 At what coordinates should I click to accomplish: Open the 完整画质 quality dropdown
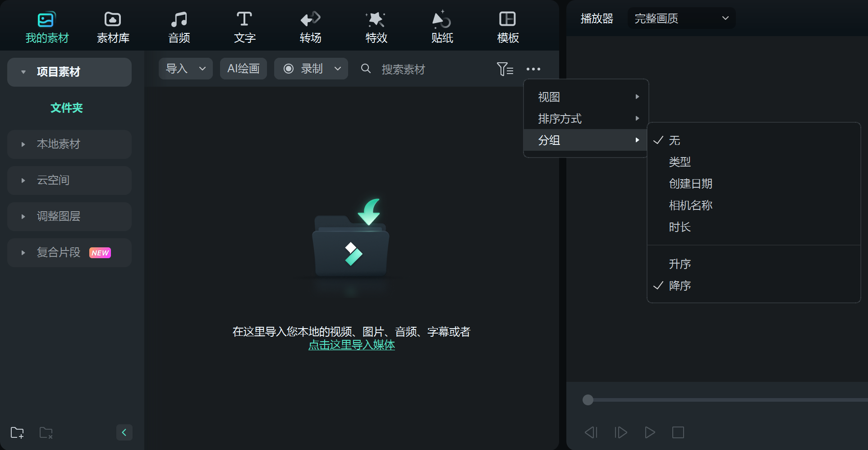pyautogui.click(x=681, y=18)
